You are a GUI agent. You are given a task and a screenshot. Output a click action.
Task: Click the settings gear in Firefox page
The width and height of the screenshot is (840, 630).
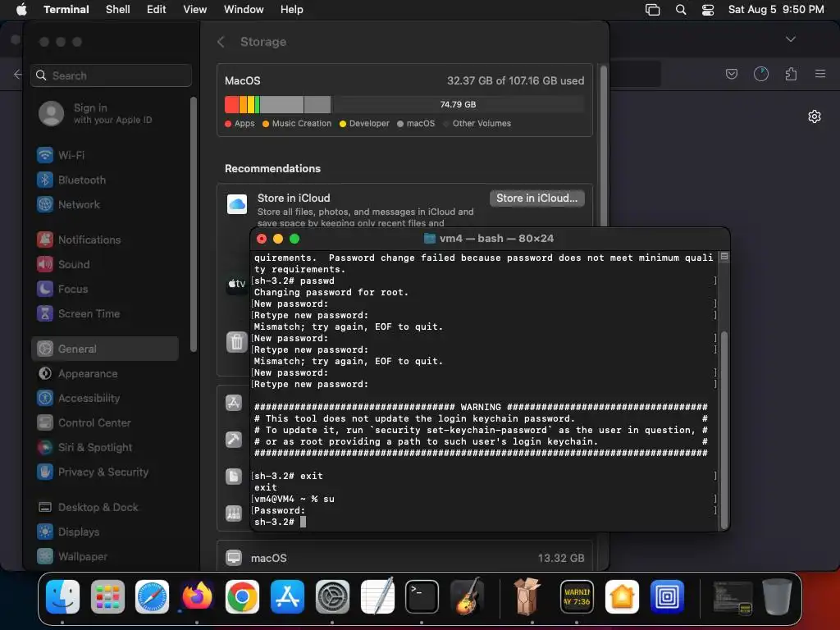pos(815,116)
